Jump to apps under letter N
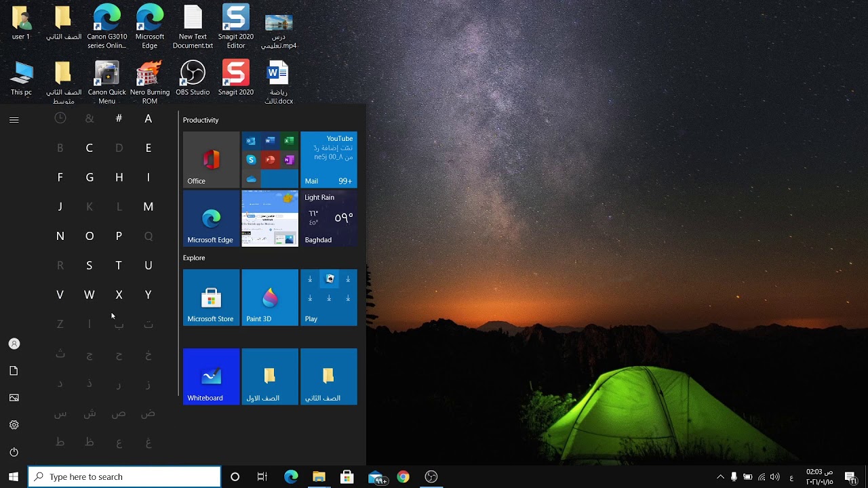This screenshot has width=868, height=488. tap(60, 236)
